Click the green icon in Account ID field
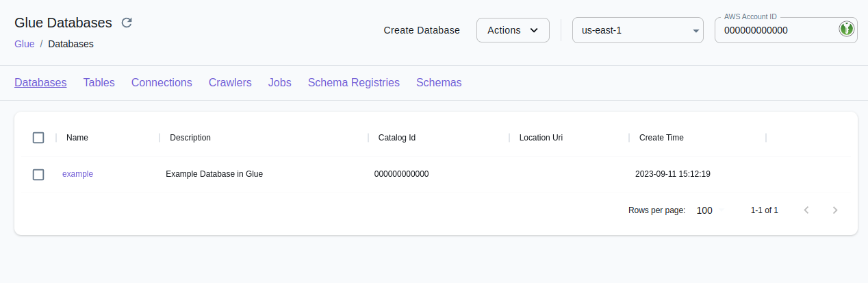 pyautogui.click(x=847, y=29)
